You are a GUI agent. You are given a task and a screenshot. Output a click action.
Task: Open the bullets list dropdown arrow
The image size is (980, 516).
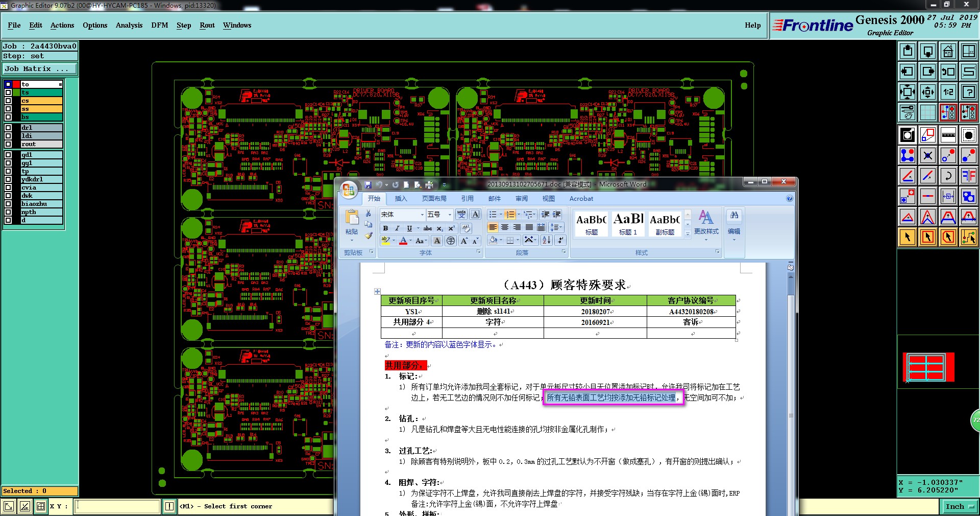point(500,215)
